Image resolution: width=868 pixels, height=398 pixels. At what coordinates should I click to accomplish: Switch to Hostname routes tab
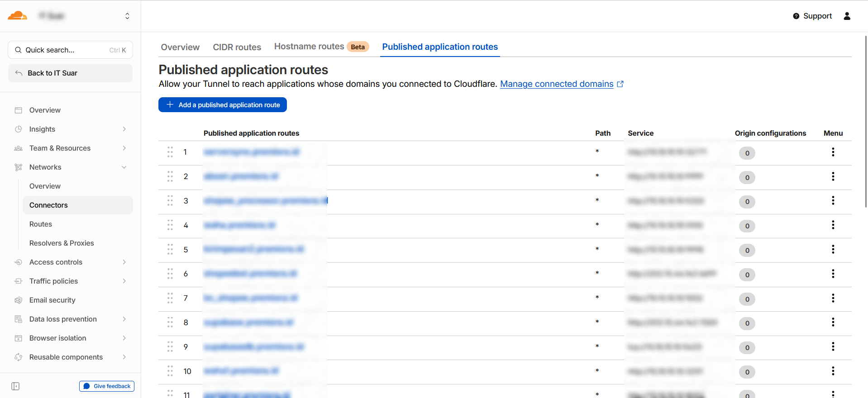click(321, 47)
